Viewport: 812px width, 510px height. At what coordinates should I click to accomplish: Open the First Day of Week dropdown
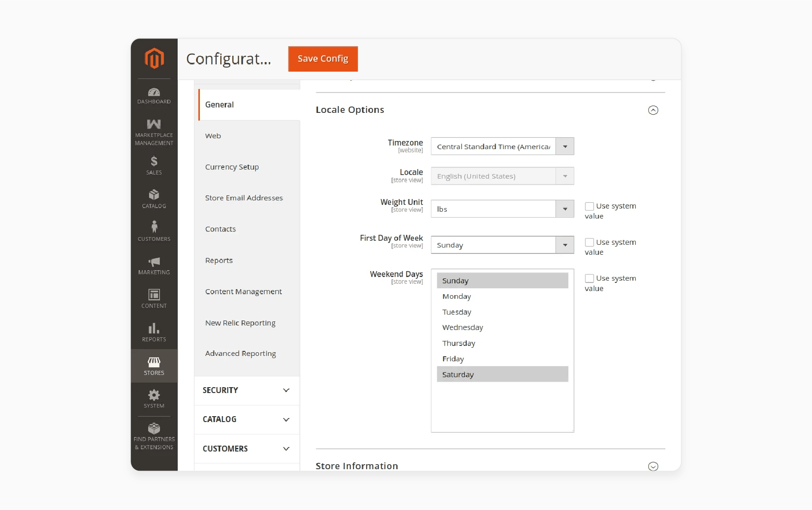point(503,245)
